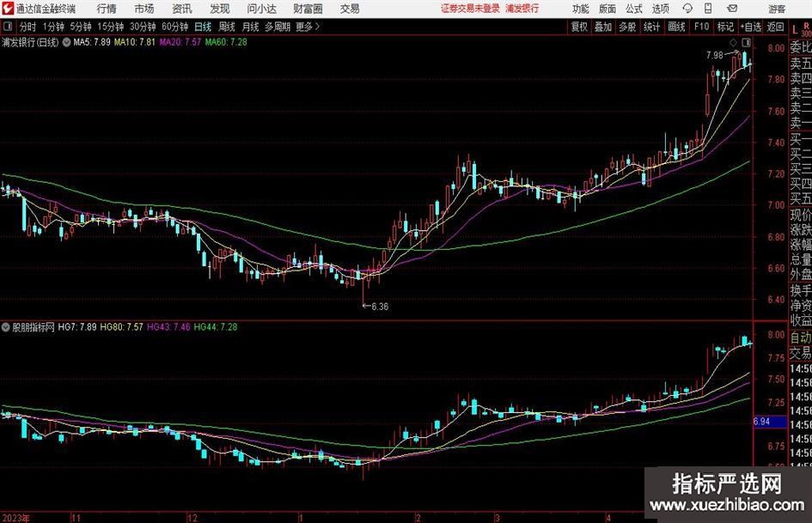
Task: Click the 游客 user label
Action: click(x=777, y=9)
